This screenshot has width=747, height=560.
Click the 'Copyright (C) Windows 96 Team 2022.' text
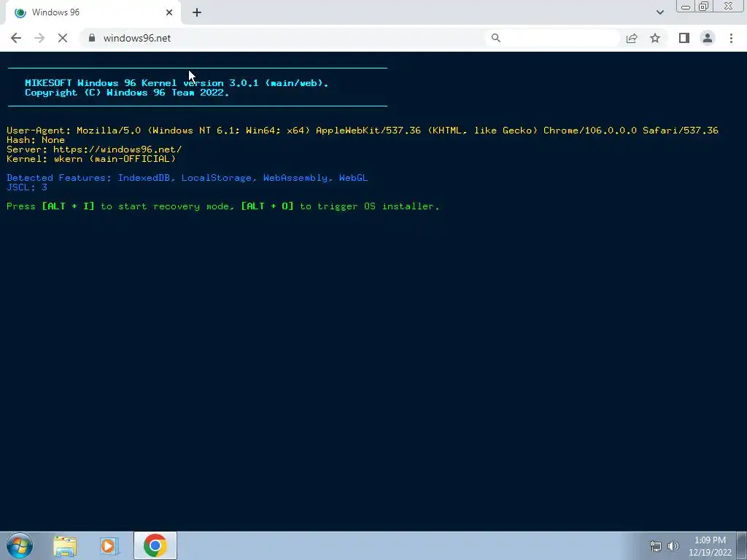[x=127, y=93]
